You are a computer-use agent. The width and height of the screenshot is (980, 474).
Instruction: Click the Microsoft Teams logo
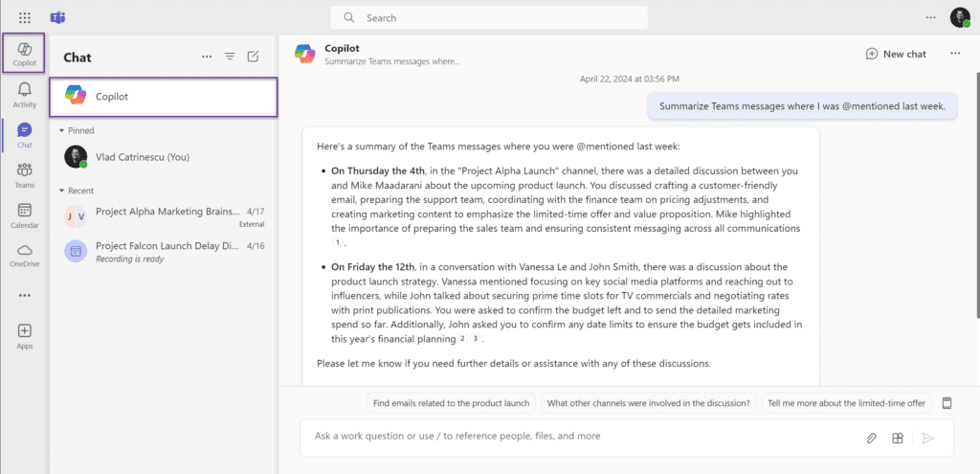click(x=58, y=17)
